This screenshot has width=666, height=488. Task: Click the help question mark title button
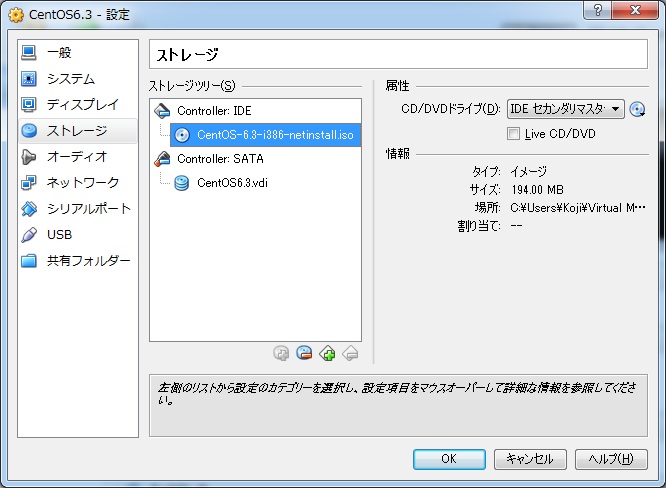click(598, 10)
